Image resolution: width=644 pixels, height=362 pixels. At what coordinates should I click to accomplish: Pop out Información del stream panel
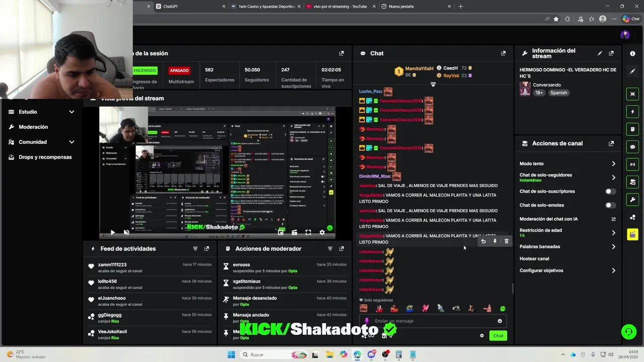[x=611, y=53]
